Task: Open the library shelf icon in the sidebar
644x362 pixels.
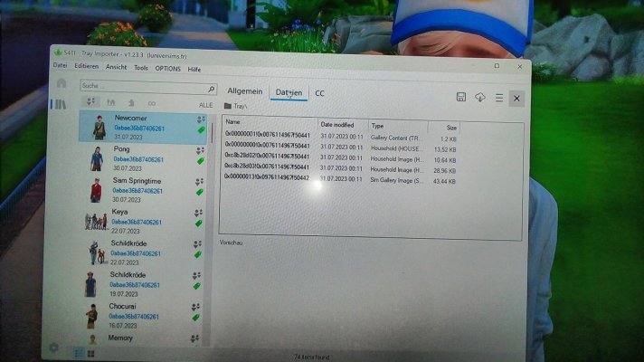Action: [60, 104]
